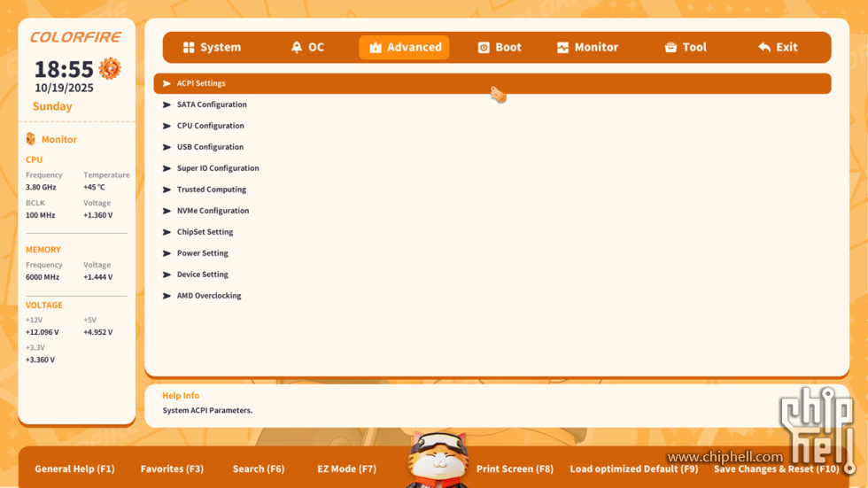
Task: Click the Exit return arrow icon
Action: [x=764, y=48]
